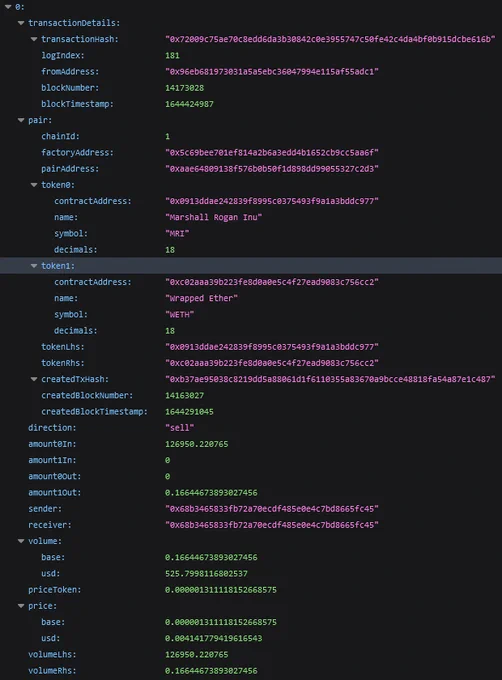Click the createdBlockTimestamp key

click(x=94, y=412)
